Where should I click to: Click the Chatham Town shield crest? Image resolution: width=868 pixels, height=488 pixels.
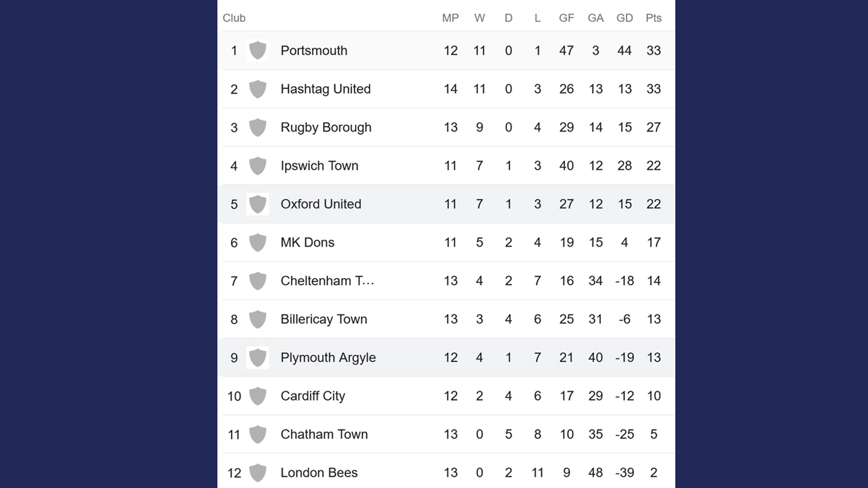click(x=257, y=434)
